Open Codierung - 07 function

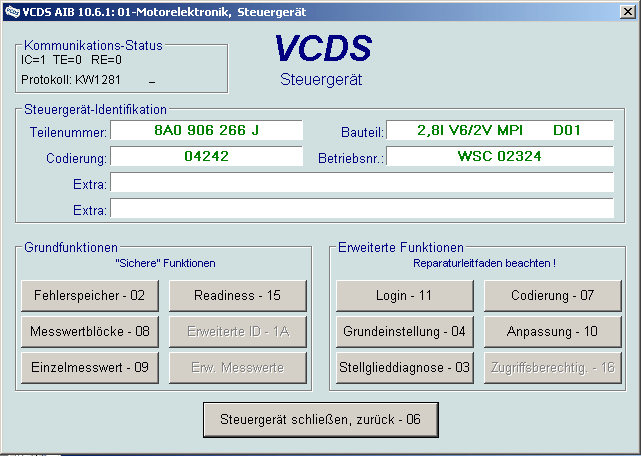coord(553,296)
